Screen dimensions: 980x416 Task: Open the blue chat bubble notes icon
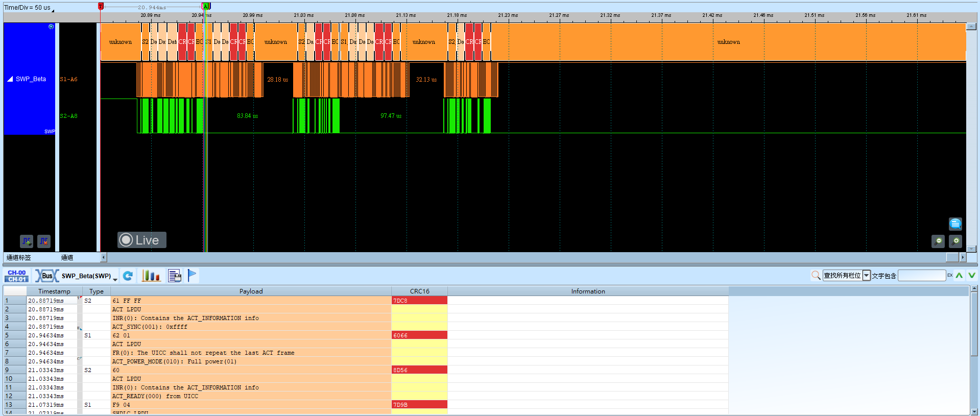tap(955, 224)
